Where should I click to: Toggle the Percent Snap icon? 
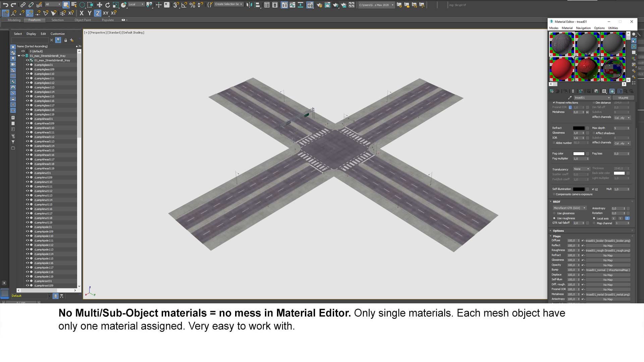point(192,5)
